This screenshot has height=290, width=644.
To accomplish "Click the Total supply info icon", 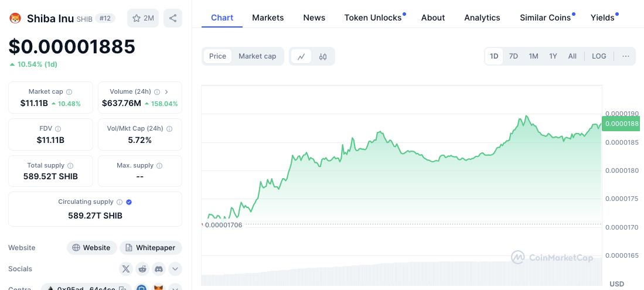I will [70, 166].
